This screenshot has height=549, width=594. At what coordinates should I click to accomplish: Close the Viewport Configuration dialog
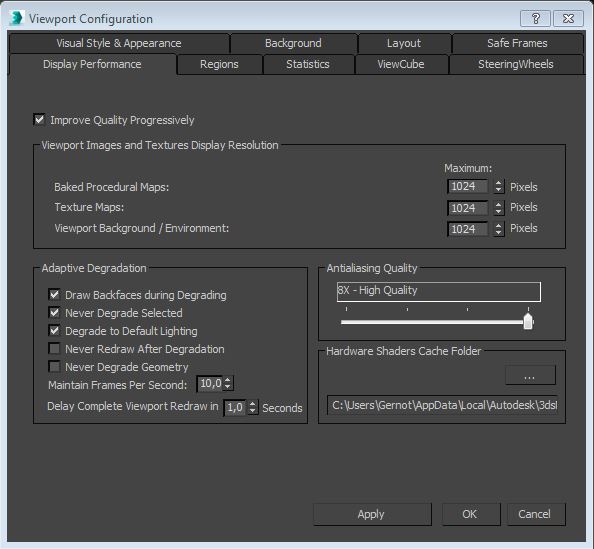(568, 18)
